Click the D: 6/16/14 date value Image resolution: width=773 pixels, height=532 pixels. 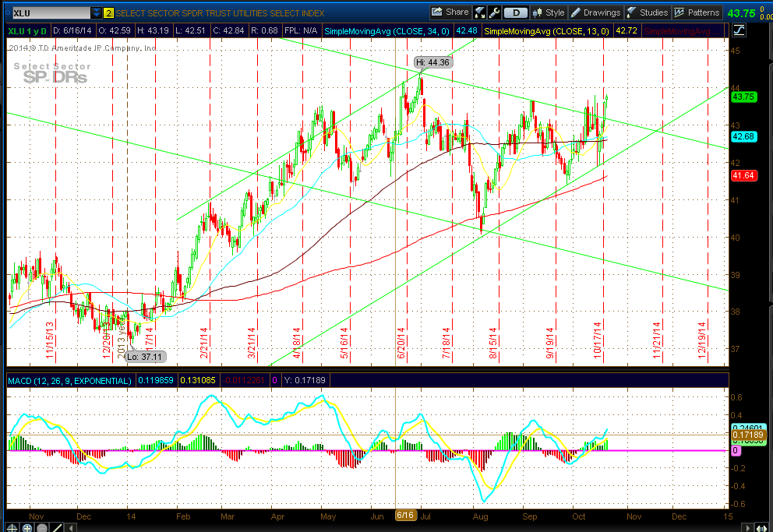pyautogui.click(x=72, y=30)
